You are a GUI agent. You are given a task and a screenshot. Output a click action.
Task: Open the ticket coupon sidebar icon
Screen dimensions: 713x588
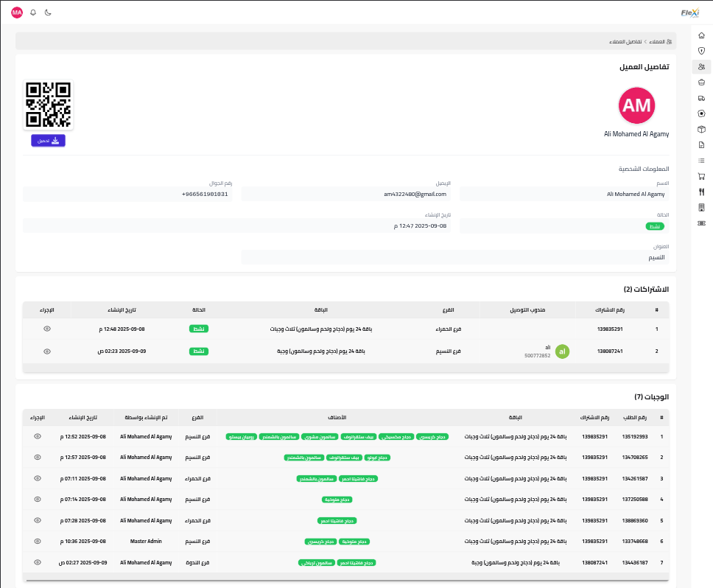click(x=701, y=223)
